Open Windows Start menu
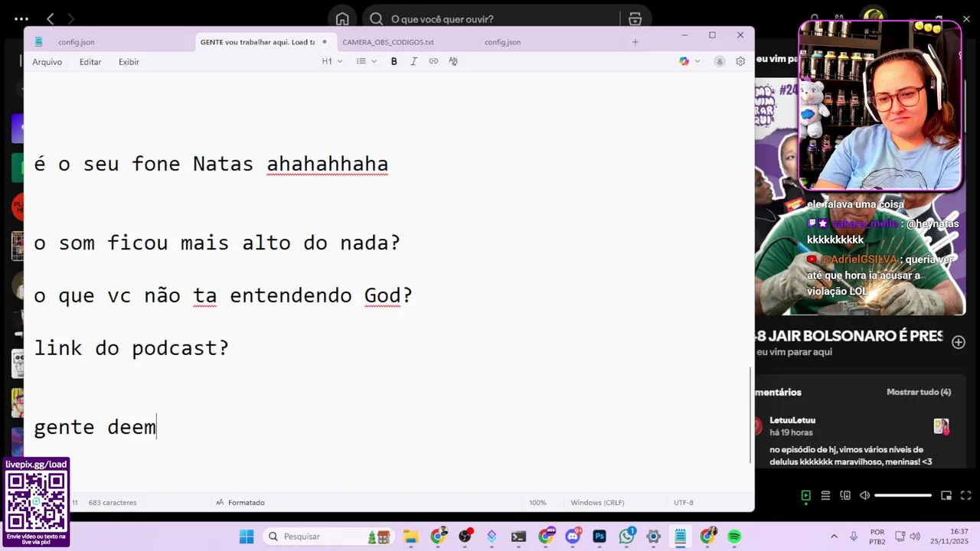980x551 pixels. [247, 536]
